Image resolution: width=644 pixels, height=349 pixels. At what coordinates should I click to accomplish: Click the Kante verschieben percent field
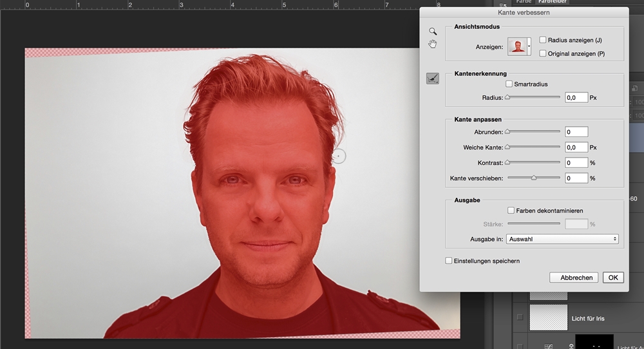576,178
